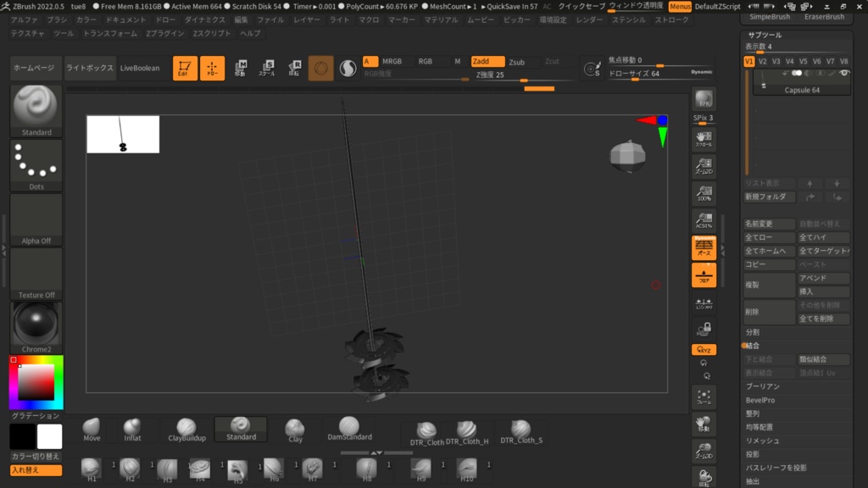The height and width of the screenshot is (488, 868).
Task: Select the Rotate transform tool
Action: (294, 68)
